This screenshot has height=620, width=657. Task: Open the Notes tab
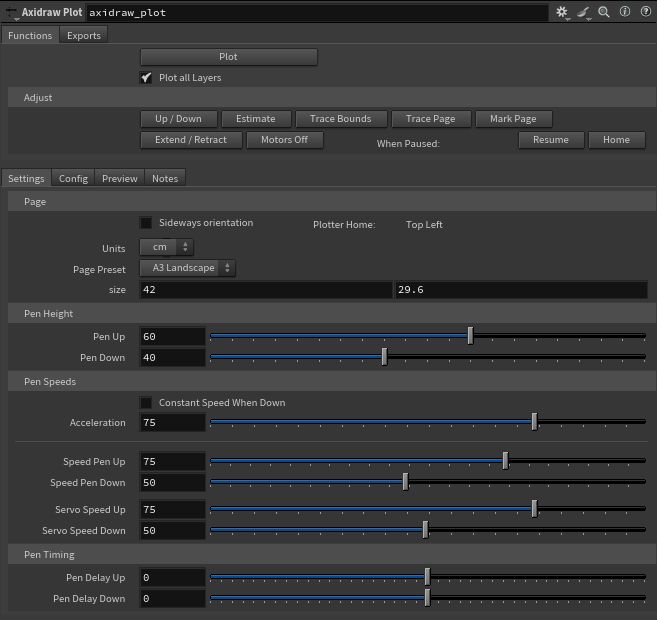[x=165, y=178]
